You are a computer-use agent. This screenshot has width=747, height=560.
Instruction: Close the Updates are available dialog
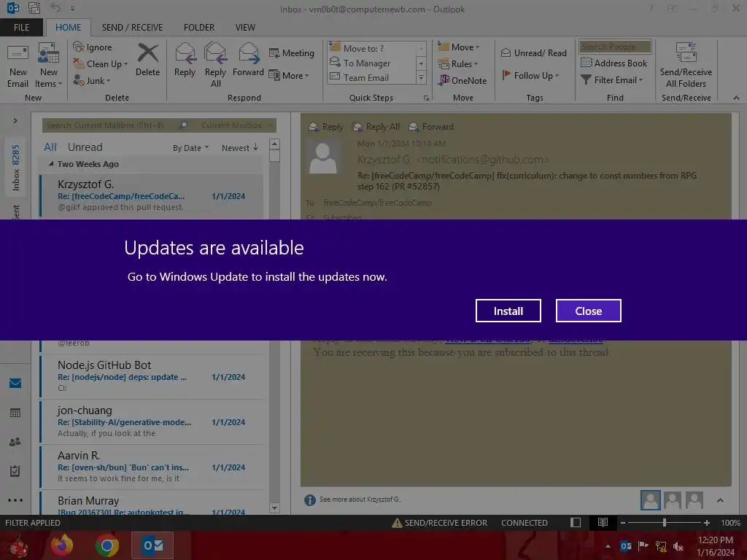click(x=589, y=311)
